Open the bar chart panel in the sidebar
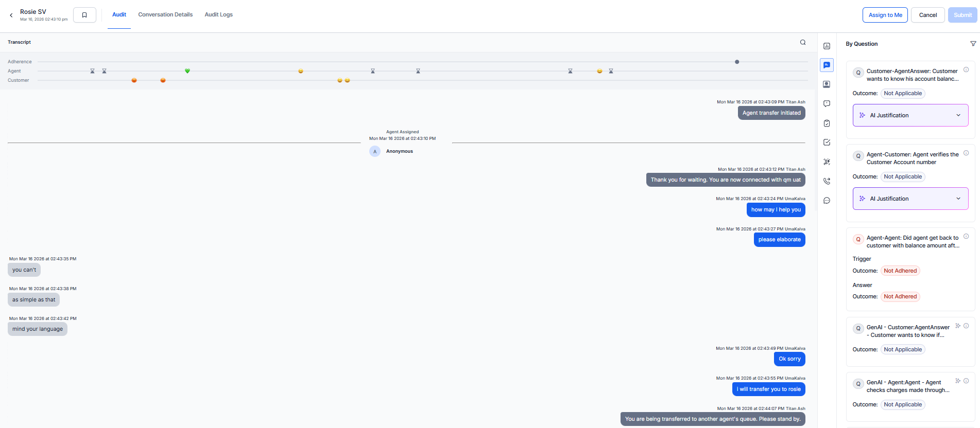The height and width of the screenshot is (428, 980). [x=827, y=46]
